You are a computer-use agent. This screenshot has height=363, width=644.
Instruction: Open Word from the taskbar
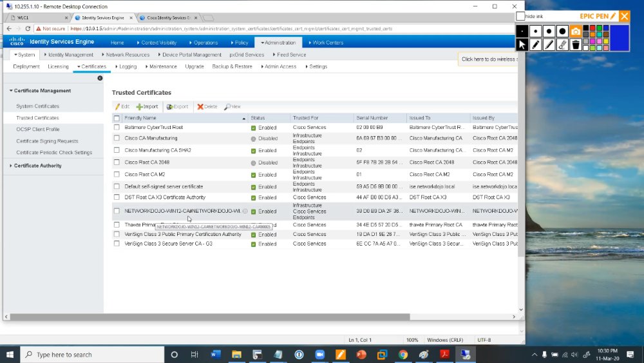pos(216,355)
